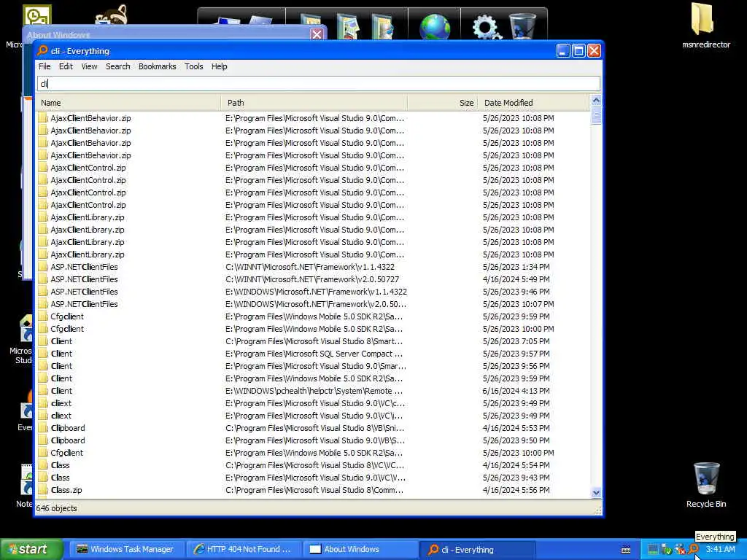
Task: Click the scrollbar down arrow in results list
Action: (x=596, y=493)
